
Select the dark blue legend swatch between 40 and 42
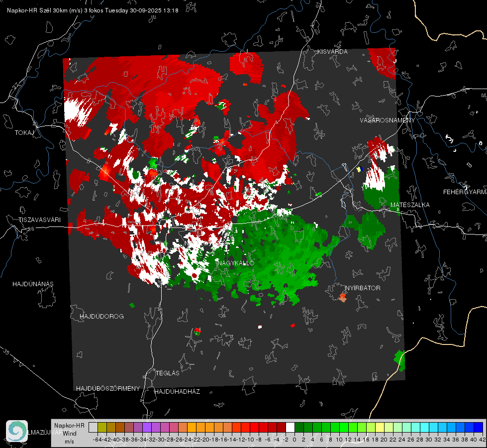(x=479, y=428)
